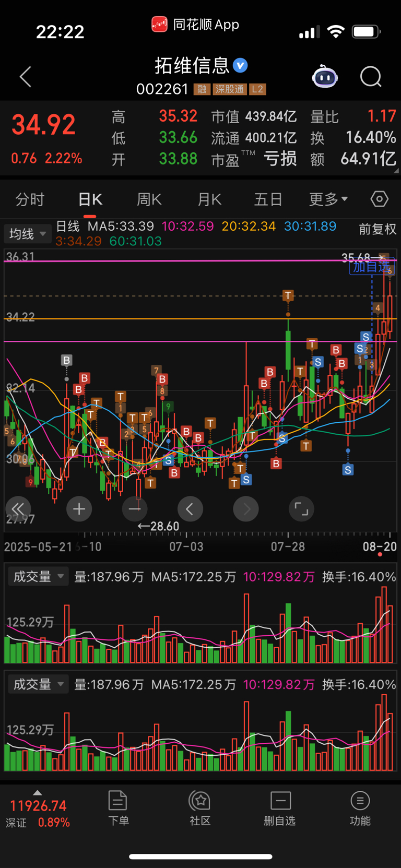
Task: Tap the search magnifier icon
Action: pyautogui.click(x=371, y=77)
